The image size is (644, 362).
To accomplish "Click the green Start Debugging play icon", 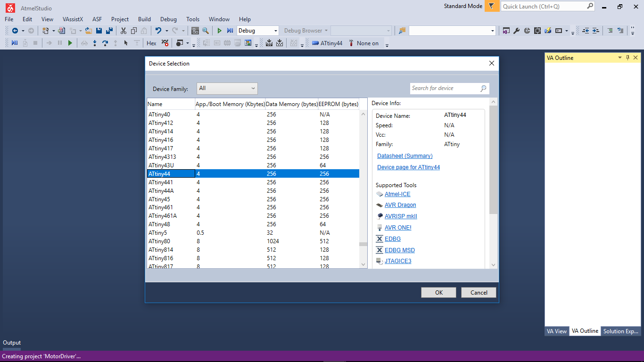I will tap(219, 31).
